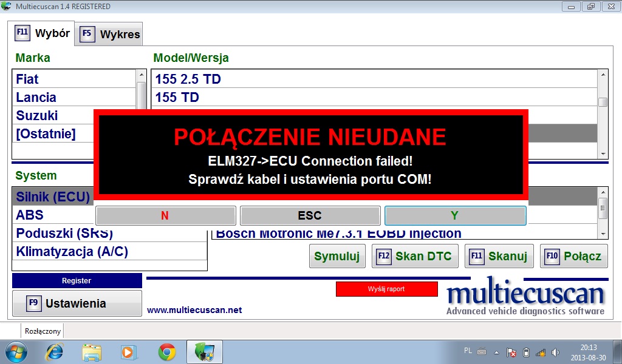Switch to the Wybór tab
The height and width of the screenshot is (364, 622).
click(41, 33)
